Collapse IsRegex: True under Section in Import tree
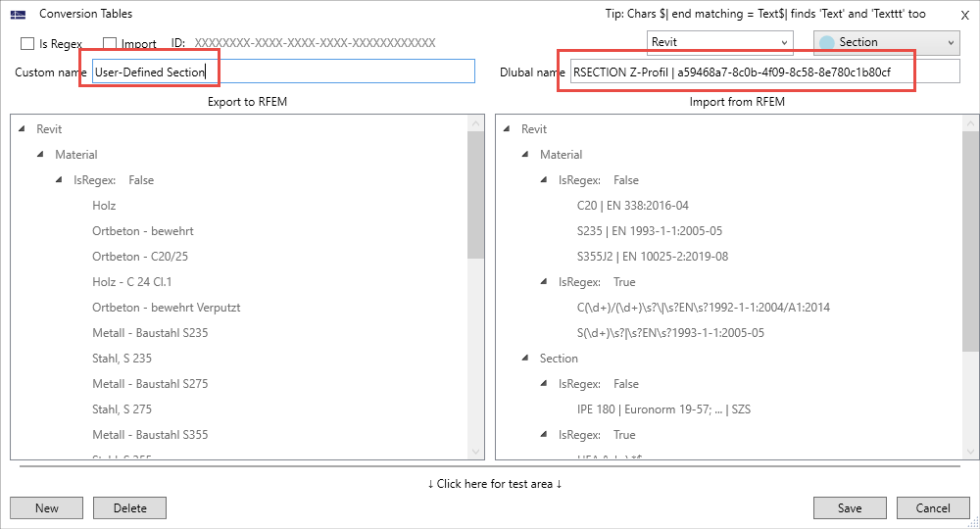 pos(544,435)
